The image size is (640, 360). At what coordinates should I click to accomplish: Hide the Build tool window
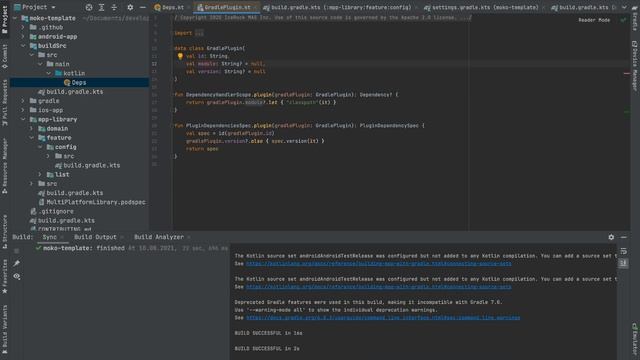click(624, 237)
